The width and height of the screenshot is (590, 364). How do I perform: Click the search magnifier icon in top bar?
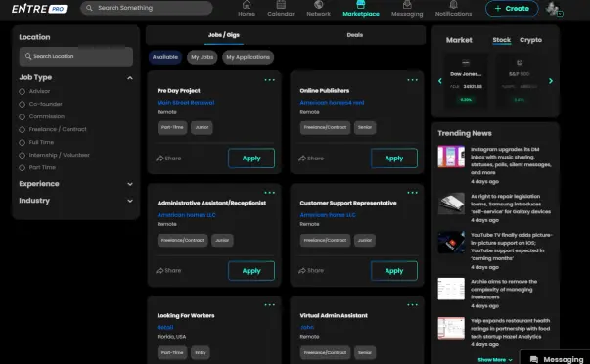89,8
